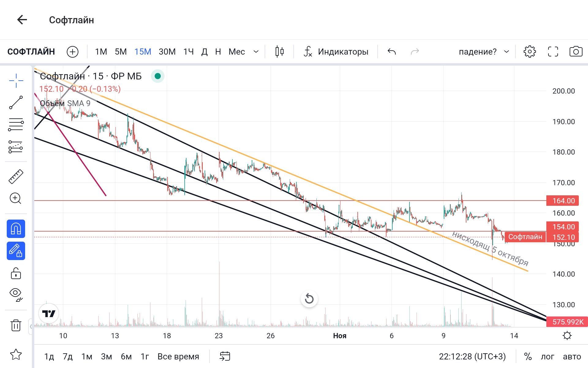Take a chart snapshot with camera icon
Viewport: 588px width, 368px height.
[576, 52]
